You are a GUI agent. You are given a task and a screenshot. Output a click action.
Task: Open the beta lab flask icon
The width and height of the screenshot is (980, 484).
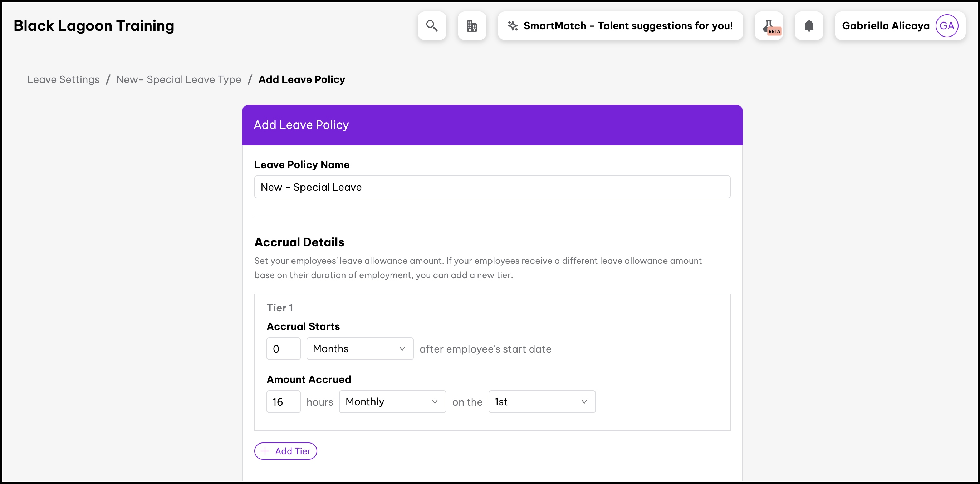pyautogui.click(x=769, y=26)
